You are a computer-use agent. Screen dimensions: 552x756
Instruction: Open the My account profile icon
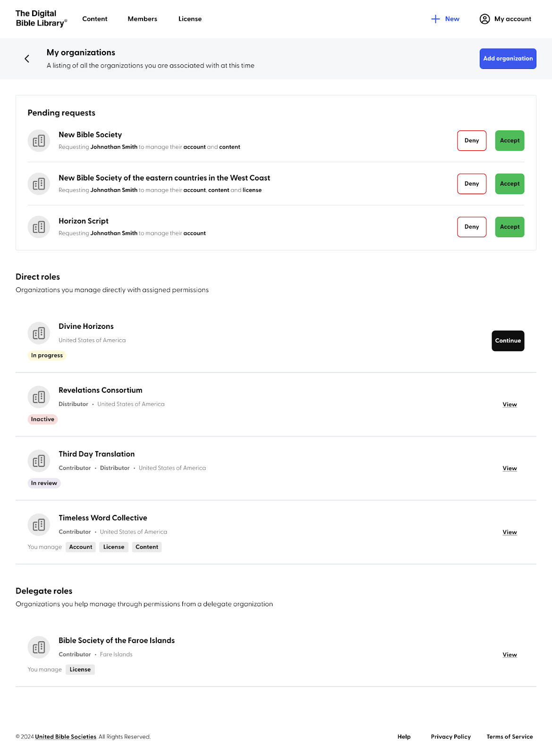484,19
